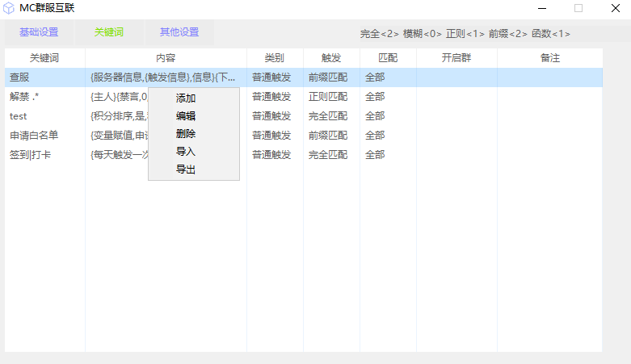The image size is (631, 364).
Task: Click content cell starting {每天触发一次
Action: pyautogui.click(x=119, y=155)
